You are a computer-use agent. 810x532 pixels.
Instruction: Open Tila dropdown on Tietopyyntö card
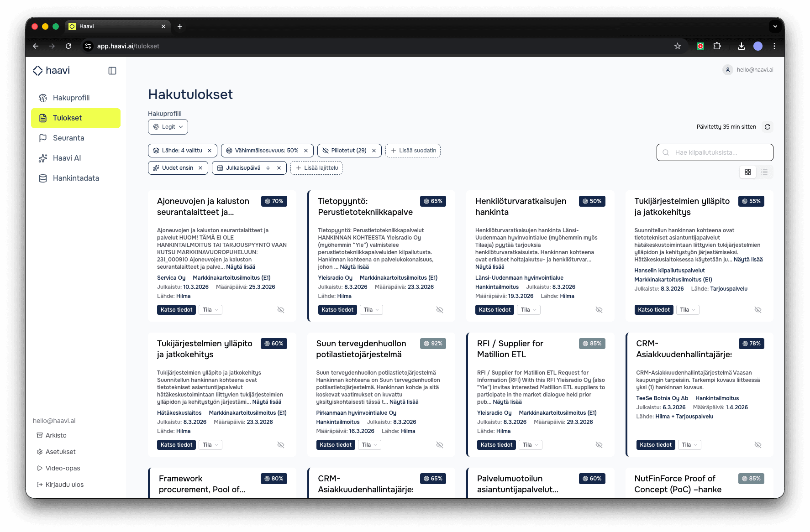click(371, 310)
